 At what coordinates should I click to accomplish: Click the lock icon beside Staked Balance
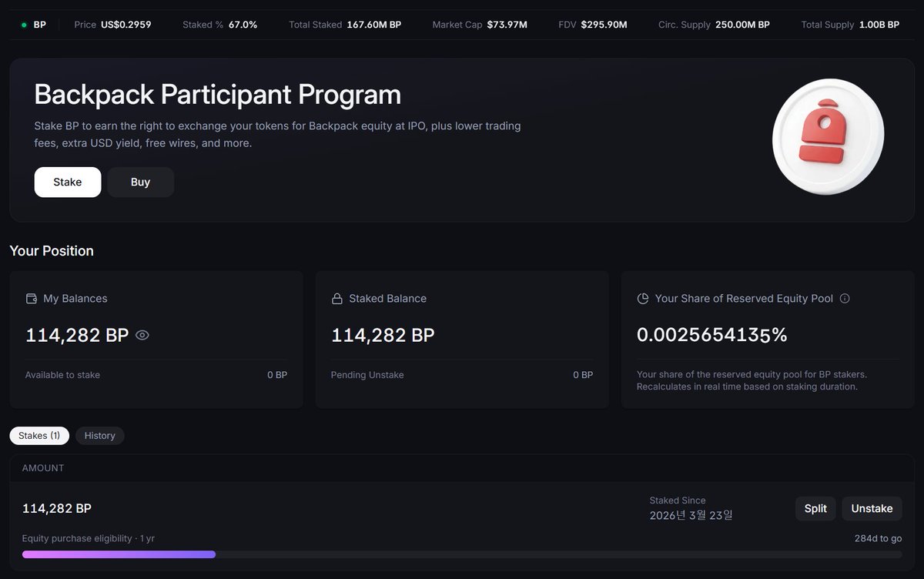pos(336,299)
